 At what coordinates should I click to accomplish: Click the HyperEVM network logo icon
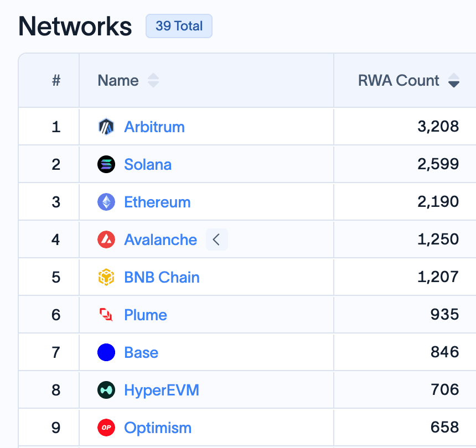click(106, 390)
